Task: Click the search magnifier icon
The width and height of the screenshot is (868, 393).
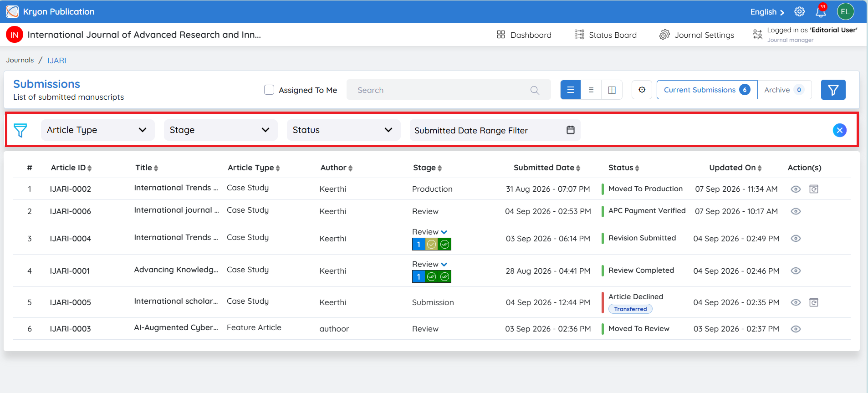Action: (x=535, y=90)
